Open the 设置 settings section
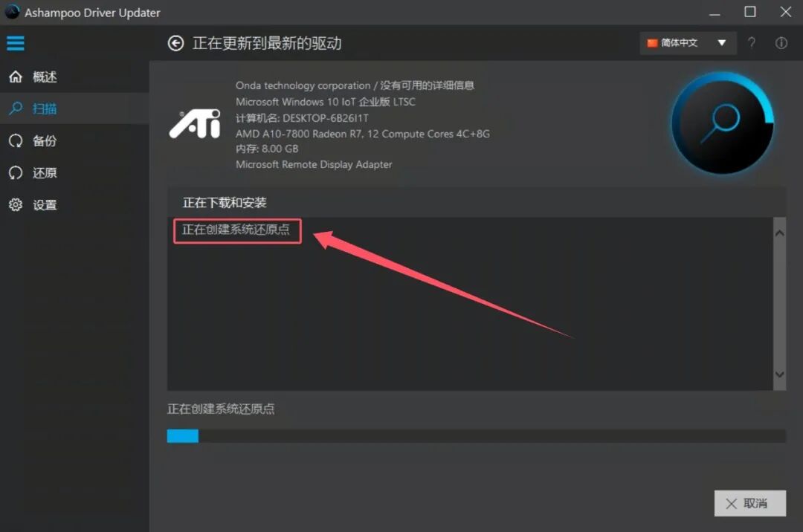 pyautogui.click(x=74, y=204)
